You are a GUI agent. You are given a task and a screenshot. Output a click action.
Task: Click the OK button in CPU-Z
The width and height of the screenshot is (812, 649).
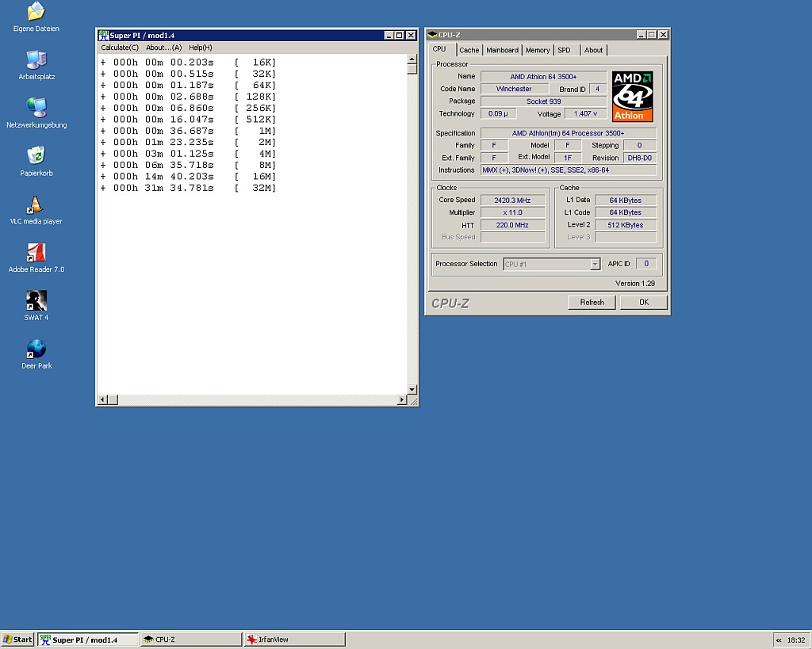coord(644,302)
